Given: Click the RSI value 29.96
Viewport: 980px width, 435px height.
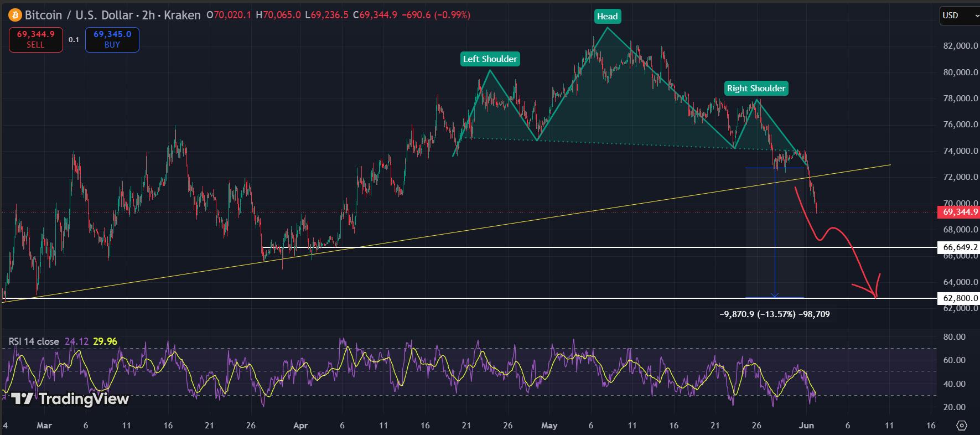Looking at the screenshot, I should 105,341.
